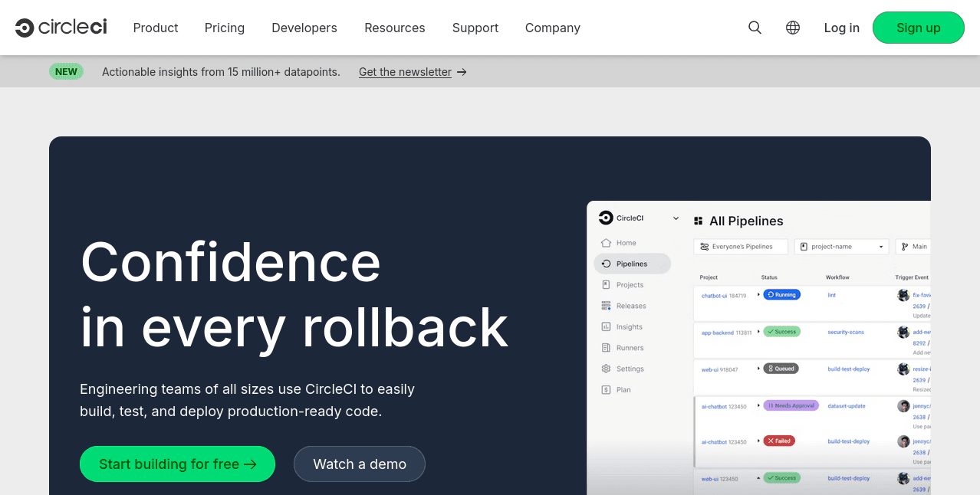Click the chatbot-ui project link
The width and height of the screenshot is (980, 495).
pyautogui.click(x=715, y=295)
